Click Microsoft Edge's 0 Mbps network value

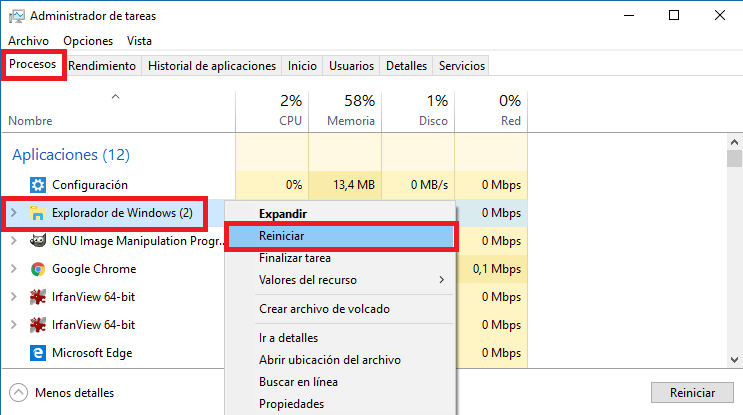coord(501,353)
